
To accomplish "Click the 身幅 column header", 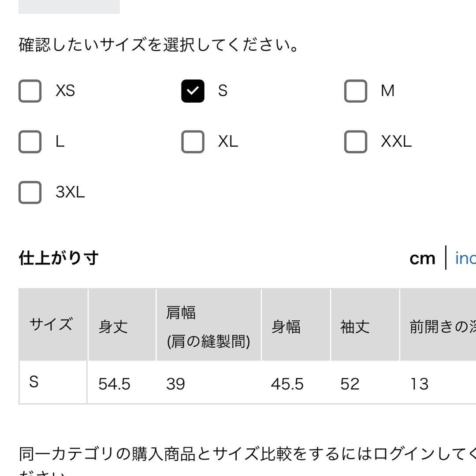I will click(x=296, y=324).
